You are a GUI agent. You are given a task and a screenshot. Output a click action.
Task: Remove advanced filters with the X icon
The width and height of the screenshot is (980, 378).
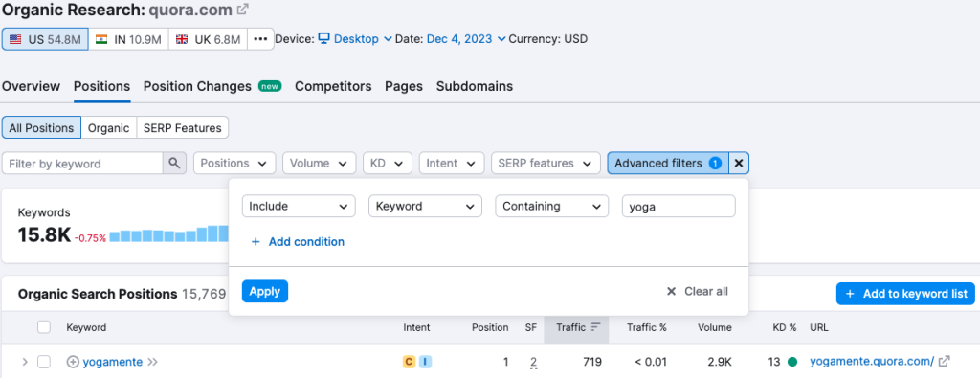coord(739,163)
